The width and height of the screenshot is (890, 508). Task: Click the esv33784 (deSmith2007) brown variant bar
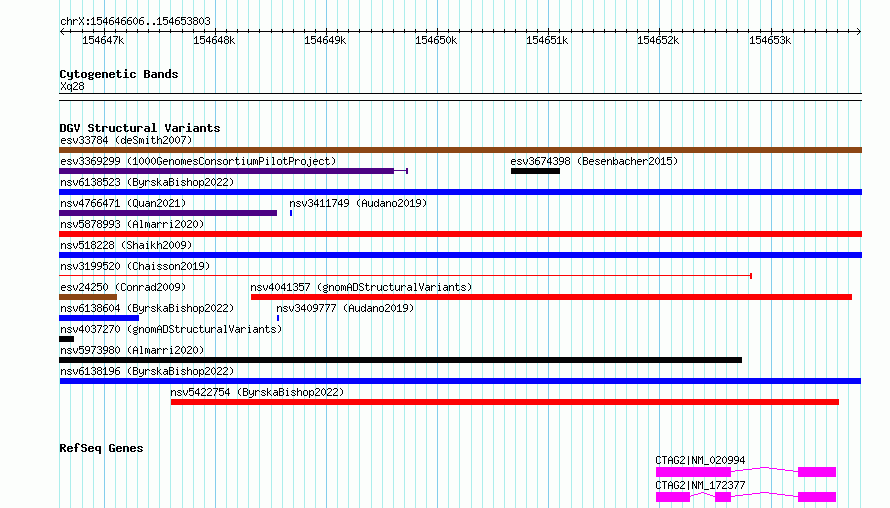click(460, 150)
